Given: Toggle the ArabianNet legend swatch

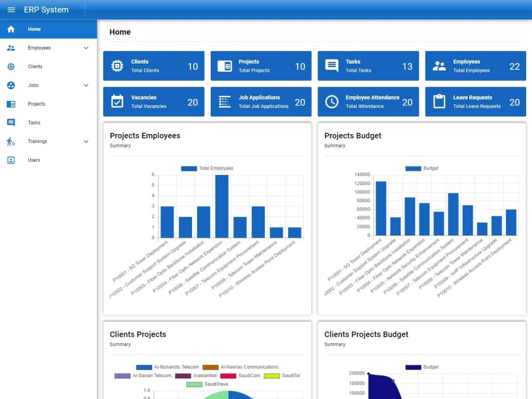Looking at the screenshot, I should click(183, 376).
